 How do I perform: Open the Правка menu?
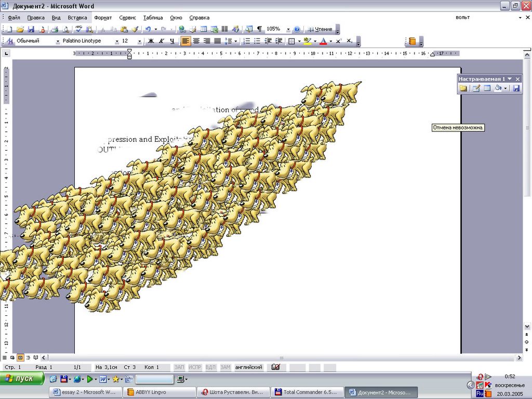pos(36,18)
